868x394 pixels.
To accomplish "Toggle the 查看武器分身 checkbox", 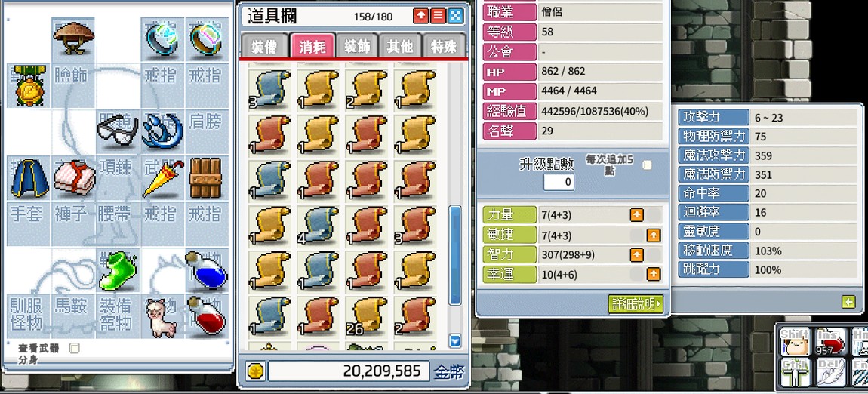I will 74,348.
